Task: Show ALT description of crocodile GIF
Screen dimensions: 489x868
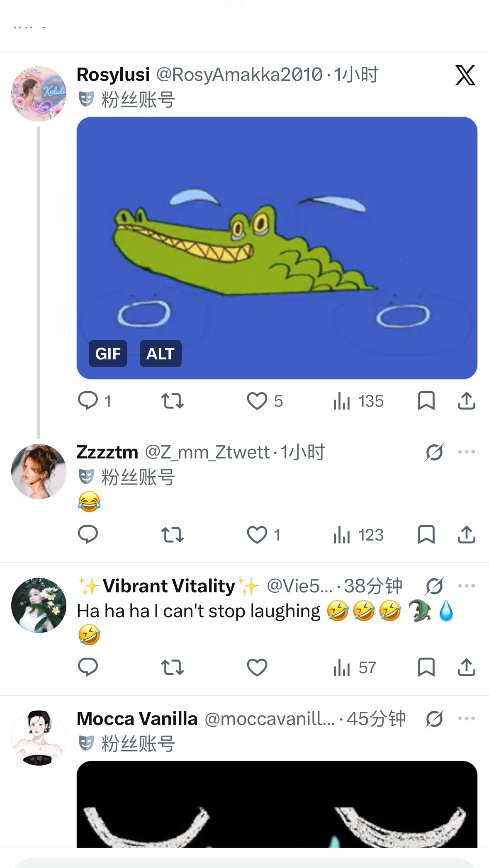Action: pyautogui.click(x=161, y=354)
